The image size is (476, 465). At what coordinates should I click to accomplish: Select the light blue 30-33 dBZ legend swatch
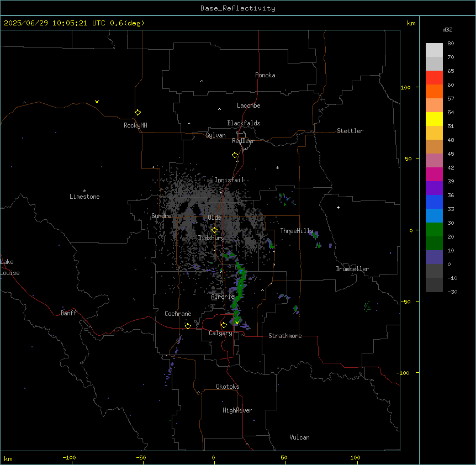click(434, 215)
